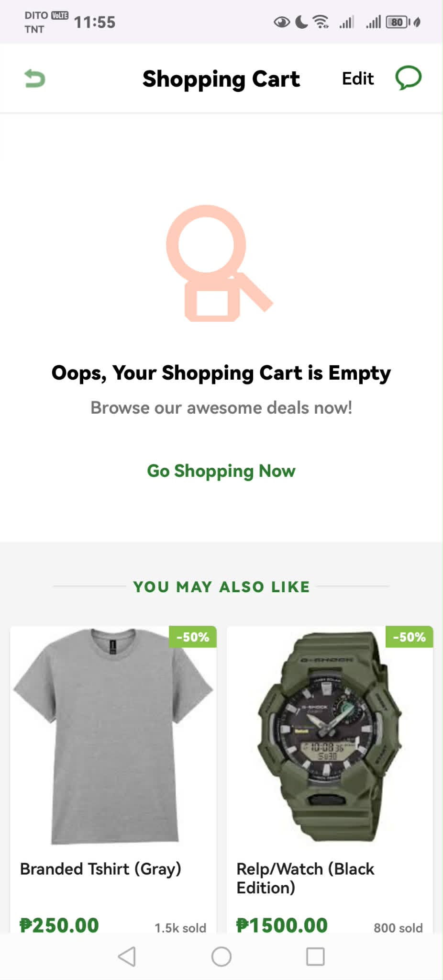
Task: Open the green G-Shock watch image
Action: [x=330, y=736]
